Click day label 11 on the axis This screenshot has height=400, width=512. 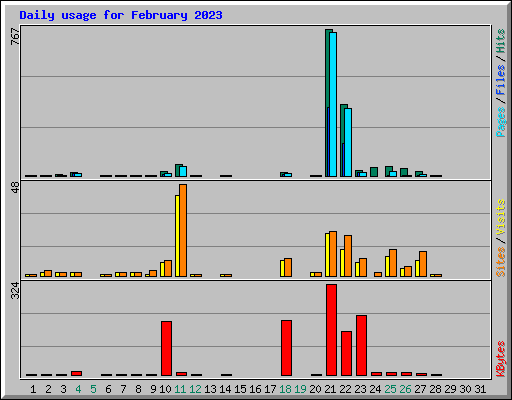click(180, 389)
